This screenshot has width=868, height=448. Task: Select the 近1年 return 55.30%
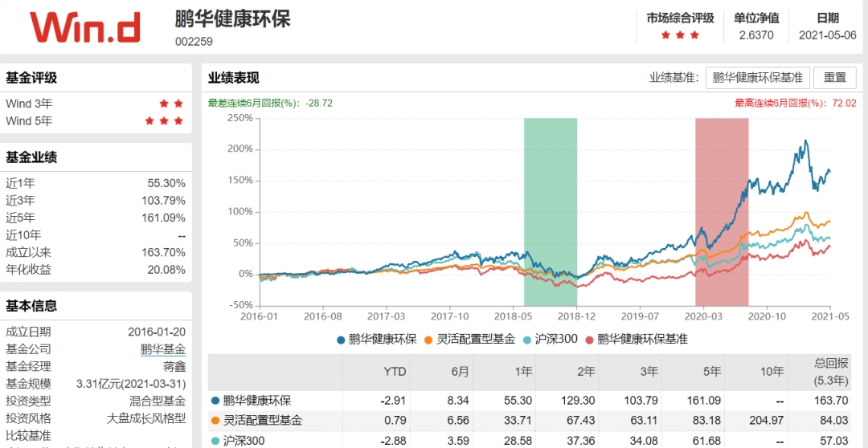pyautogui.click(x=166, y=184)
